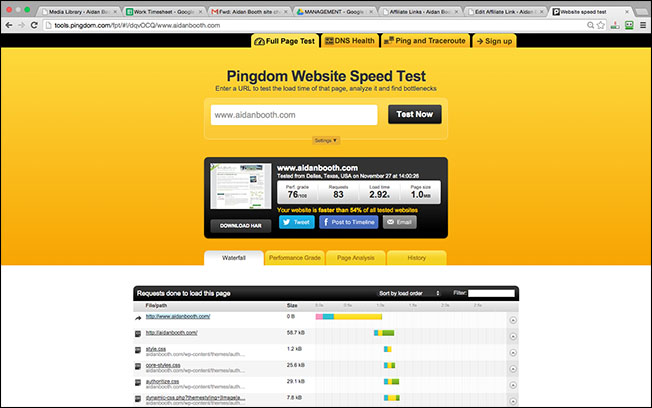Click the file type icon for core-styles.css
The width and height of the screenshot is (652, 408).
pos(138,366)
